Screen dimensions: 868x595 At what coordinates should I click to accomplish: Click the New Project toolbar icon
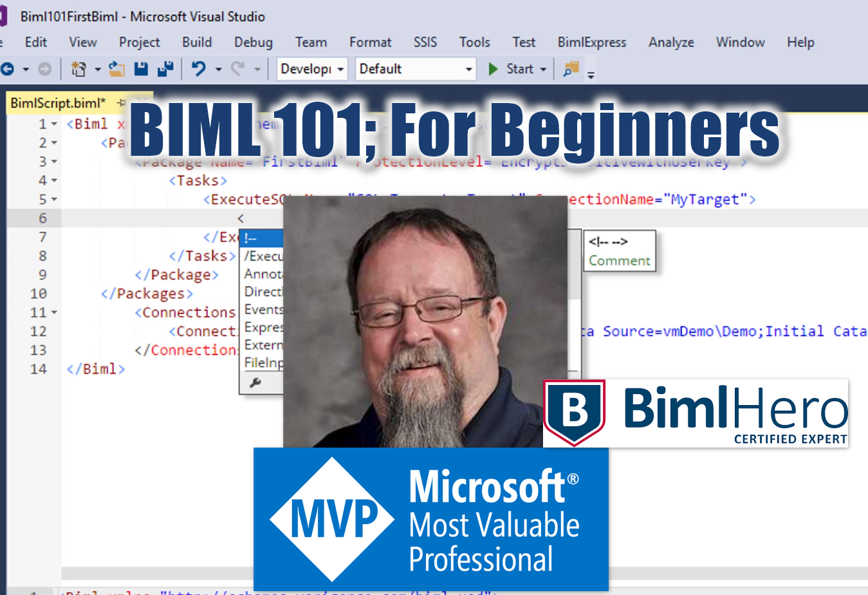coord(78,69)
